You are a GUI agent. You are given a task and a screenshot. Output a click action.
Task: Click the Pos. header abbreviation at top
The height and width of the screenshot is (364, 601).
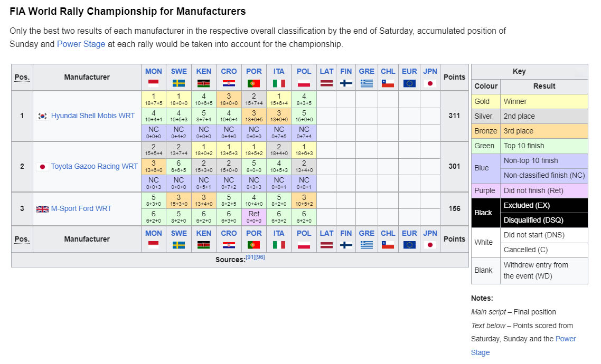[x=22, y=77]
